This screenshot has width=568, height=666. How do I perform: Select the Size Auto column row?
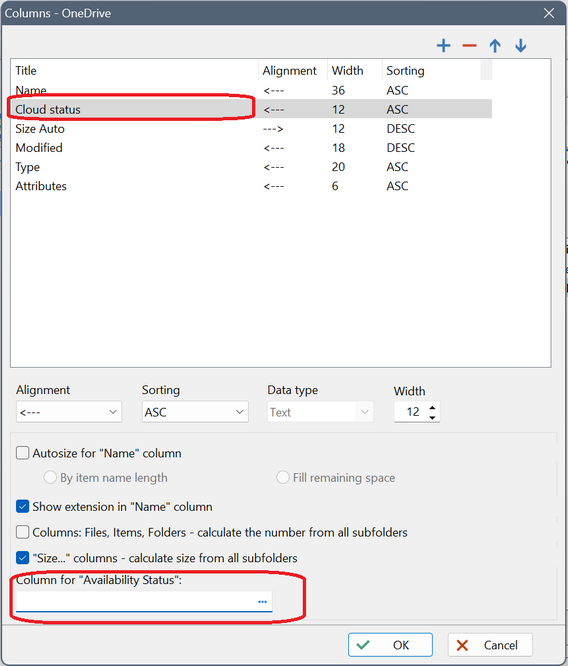click(251, 128)
